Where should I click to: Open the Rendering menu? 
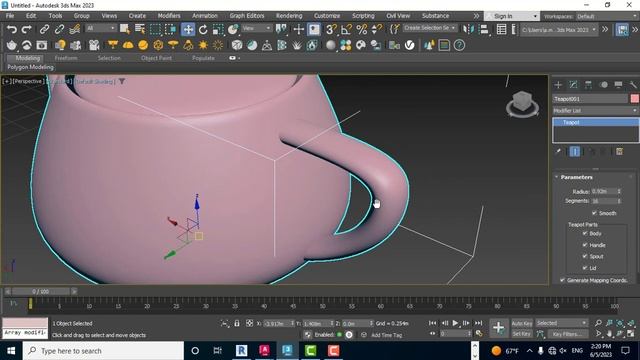pyautogui.click(x=289, y=16)
